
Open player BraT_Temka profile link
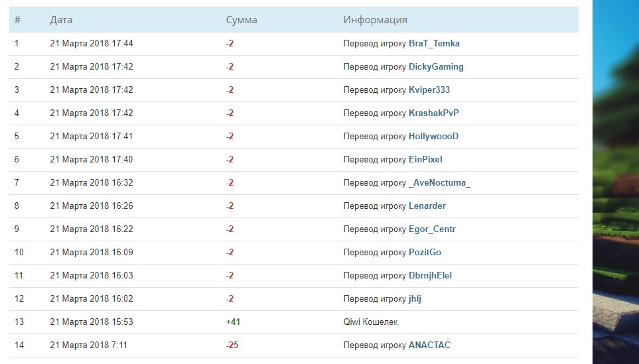434,44
